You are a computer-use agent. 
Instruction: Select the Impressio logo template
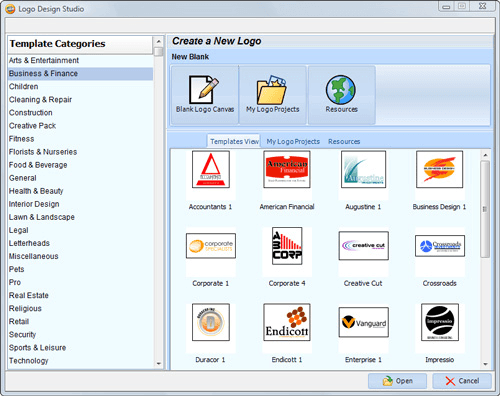440,322
